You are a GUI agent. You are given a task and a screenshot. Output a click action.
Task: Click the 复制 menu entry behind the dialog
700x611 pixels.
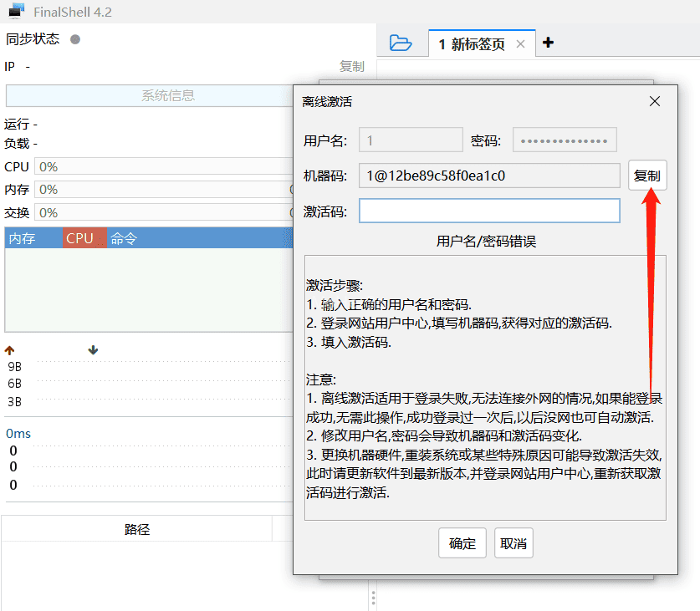(x=351, y=67)
